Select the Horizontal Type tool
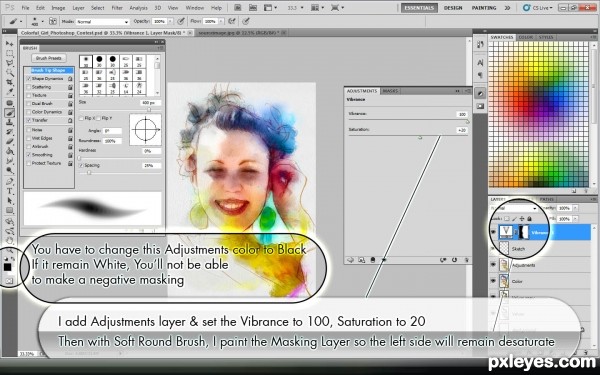Image resolution: width=600 pixels, height=375 pixels. click(9, 191)
